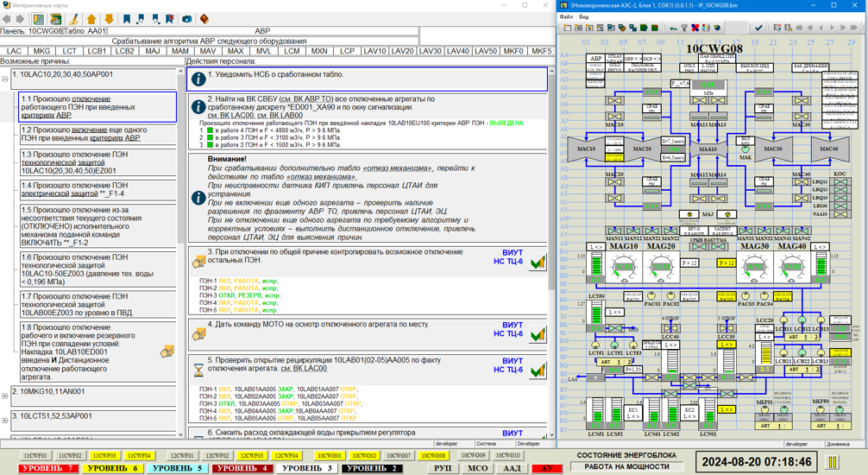This screenshot has width=868, height=475.
Task: Select the LAV30 tab
Action: [431, 51]
